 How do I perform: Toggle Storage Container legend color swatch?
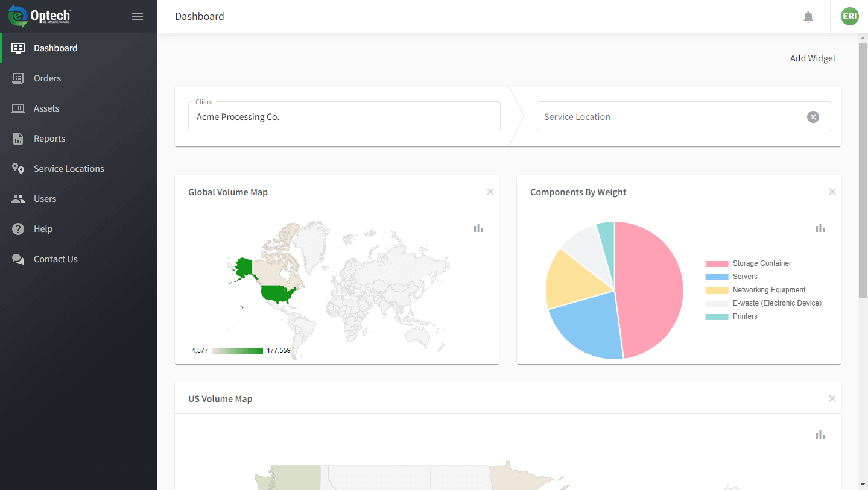coord(717,264)
